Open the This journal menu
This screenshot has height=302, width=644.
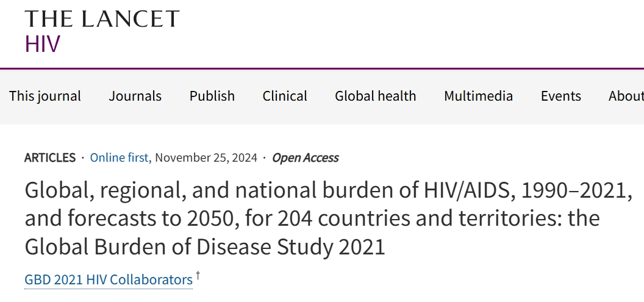(45, 96)
